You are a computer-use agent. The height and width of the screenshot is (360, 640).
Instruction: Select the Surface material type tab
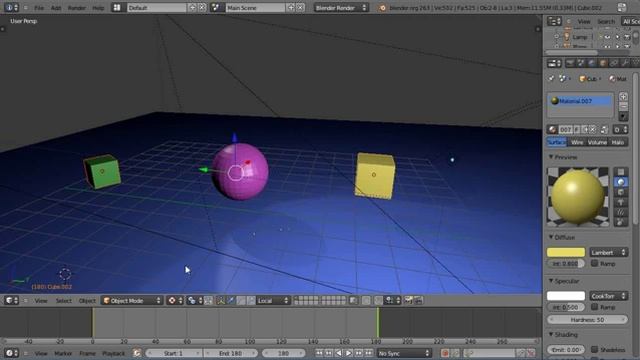557,142
